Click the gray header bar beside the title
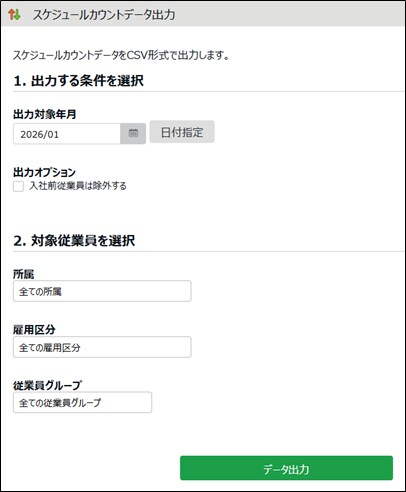406x492 pixels. point(290,15)
